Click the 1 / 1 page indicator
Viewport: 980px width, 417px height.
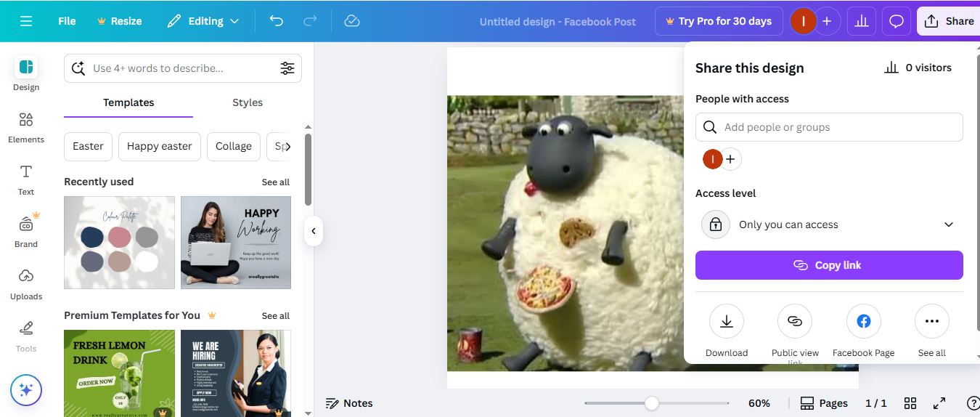coord(876,403)
